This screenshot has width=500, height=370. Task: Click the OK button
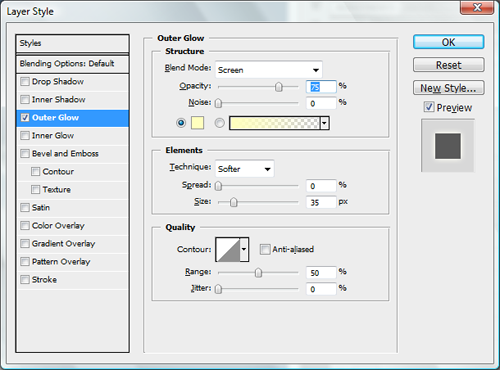pyautogui.click(x=449, y=42)
